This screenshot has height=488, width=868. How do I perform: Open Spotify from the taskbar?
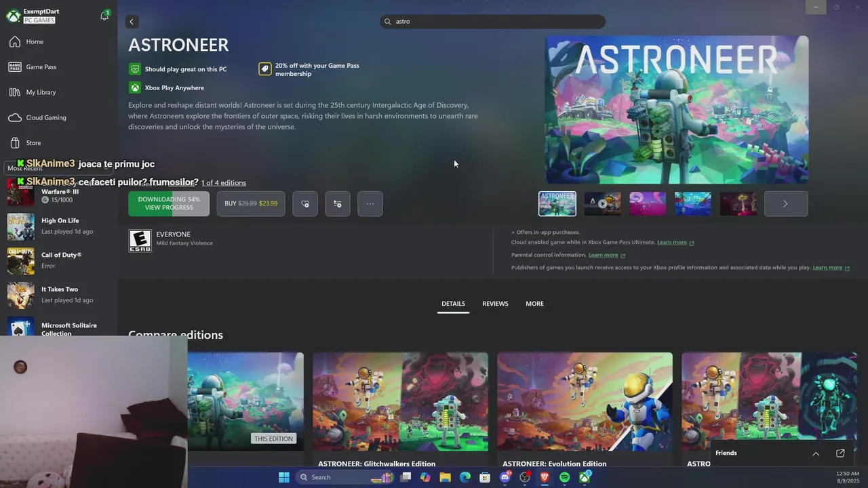564,477
